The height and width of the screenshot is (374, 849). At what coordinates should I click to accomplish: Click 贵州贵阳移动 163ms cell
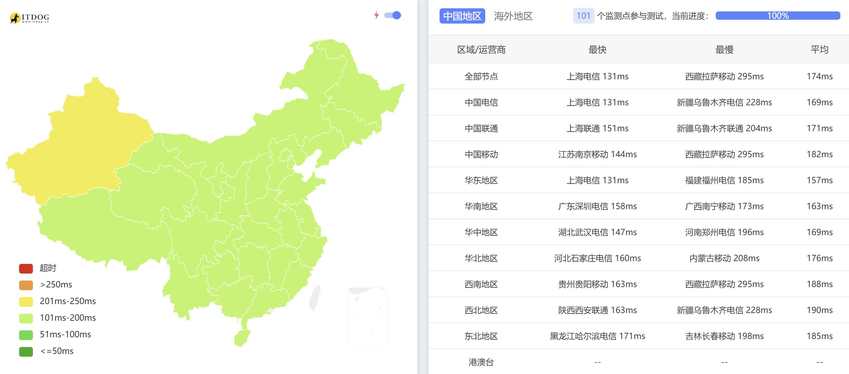(x=598, y=284)
